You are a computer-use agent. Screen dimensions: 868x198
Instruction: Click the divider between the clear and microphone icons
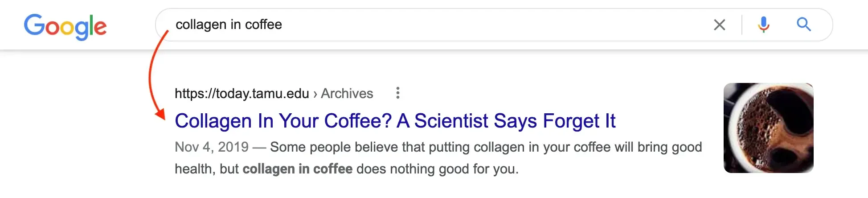pyautogui.click(x=742, y=25)
